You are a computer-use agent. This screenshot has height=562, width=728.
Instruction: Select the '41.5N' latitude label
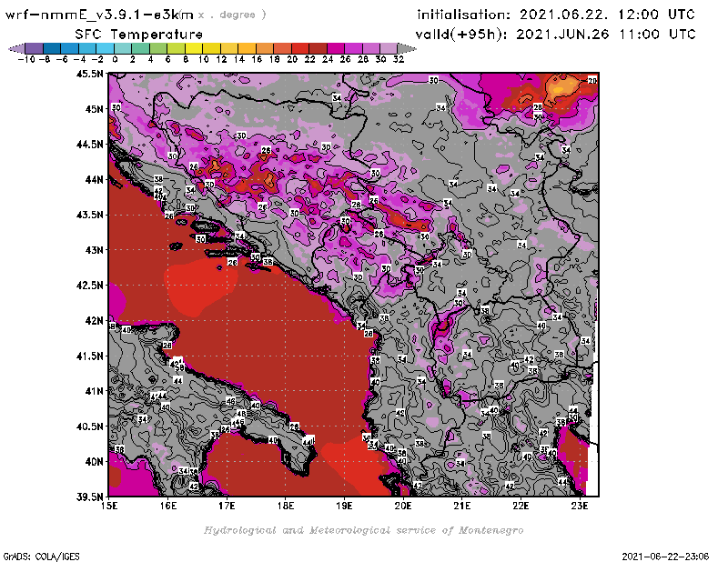tap(89, 356)
